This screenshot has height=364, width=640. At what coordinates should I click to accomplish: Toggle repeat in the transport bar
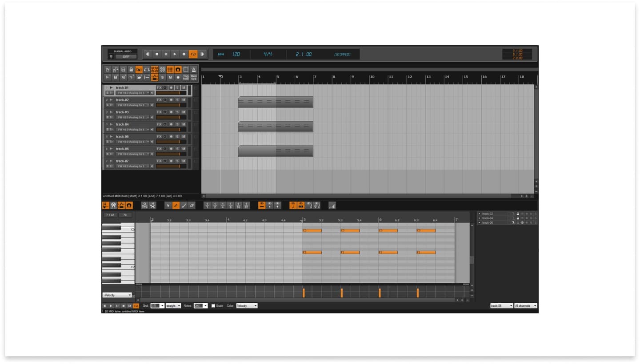pos(193,54)
